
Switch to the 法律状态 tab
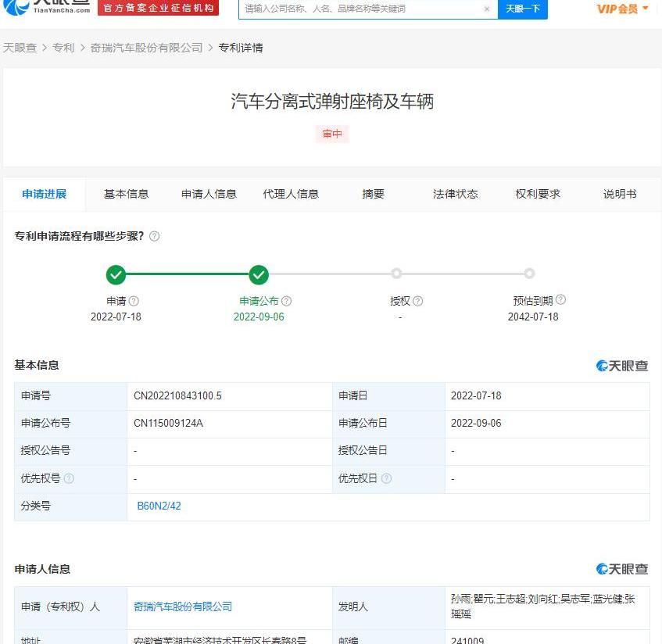tap(456, 195)
